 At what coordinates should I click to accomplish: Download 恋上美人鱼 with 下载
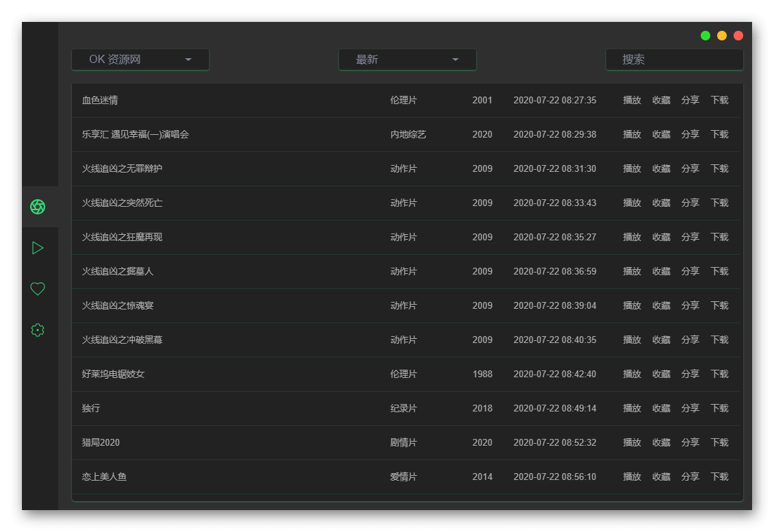[x=719, y=477]
